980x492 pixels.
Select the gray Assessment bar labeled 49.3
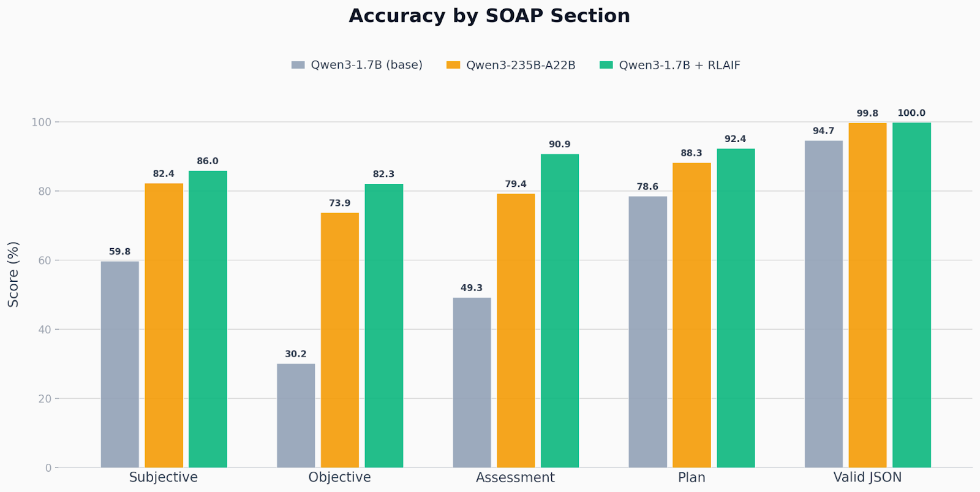click(x=472, y=382)
